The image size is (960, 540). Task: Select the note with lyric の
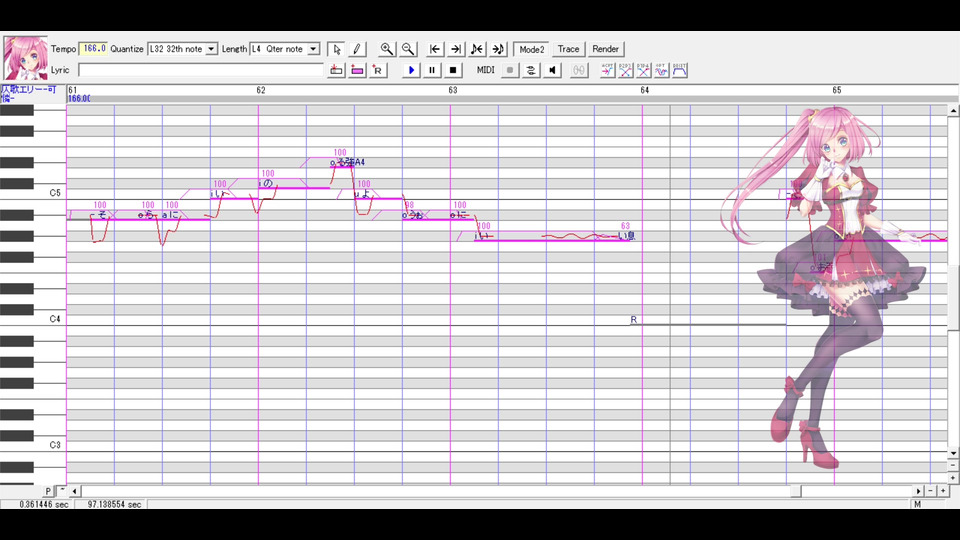(x=294, y=183)
